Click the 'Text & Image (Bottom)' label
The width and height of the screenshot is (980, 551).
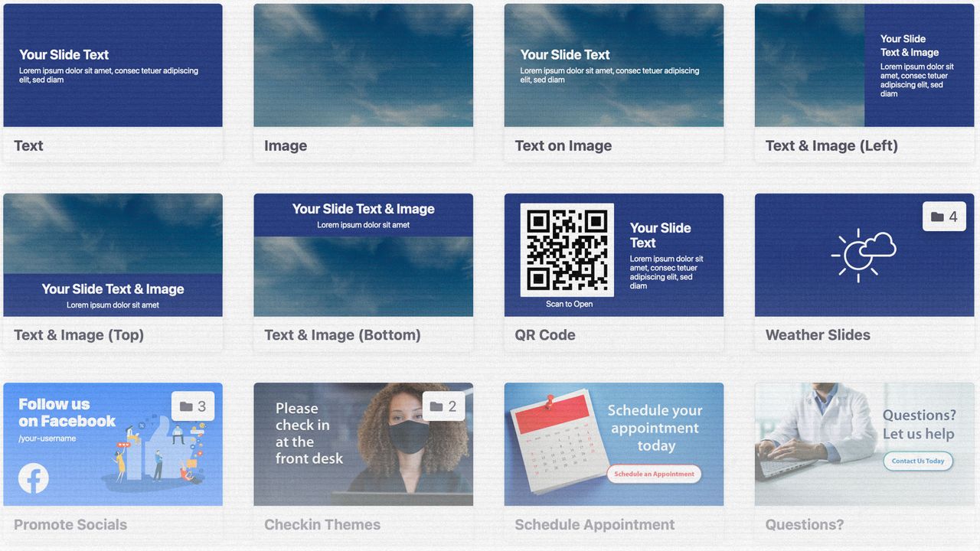point(342,334)
